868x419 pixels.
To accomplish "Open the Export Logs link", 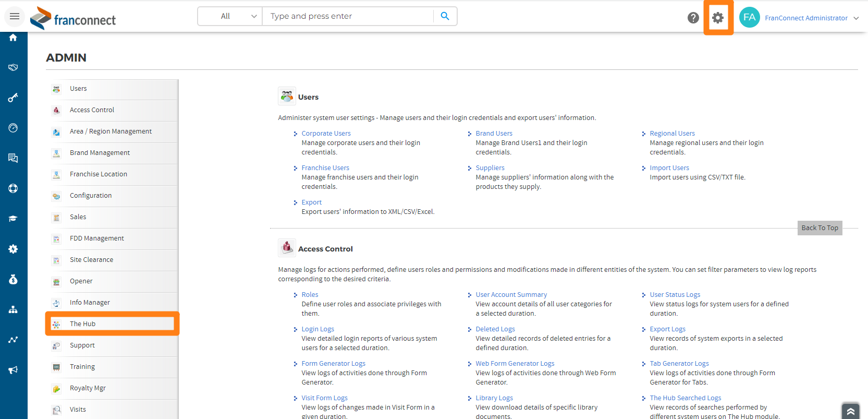I will point(667,329).
